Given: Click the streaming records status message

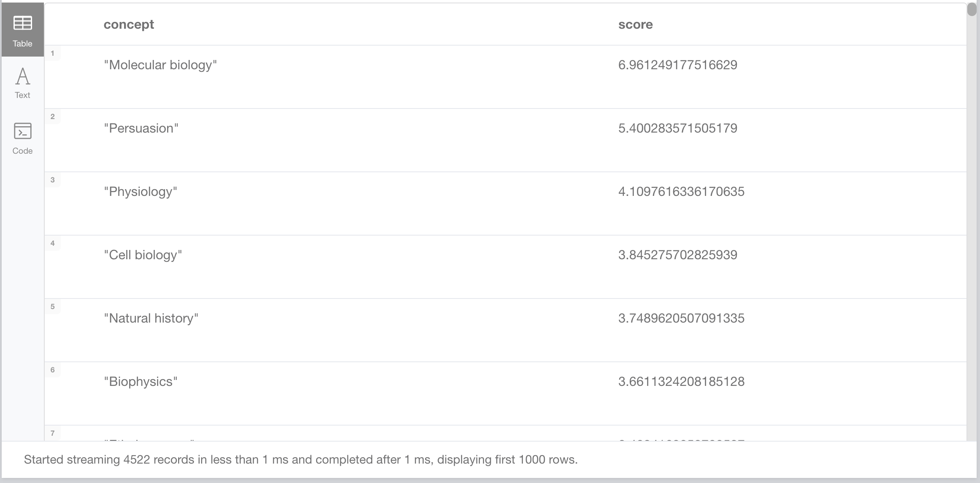Looking at the screenshot, I should (300, 460).
